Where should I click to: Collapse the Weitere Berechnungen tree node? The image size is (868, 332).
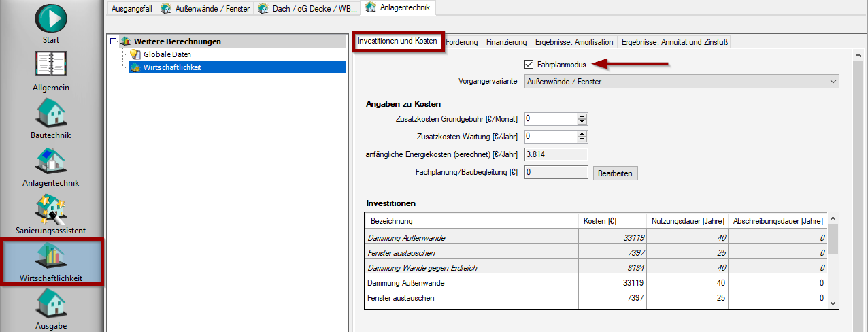point(114,41)
